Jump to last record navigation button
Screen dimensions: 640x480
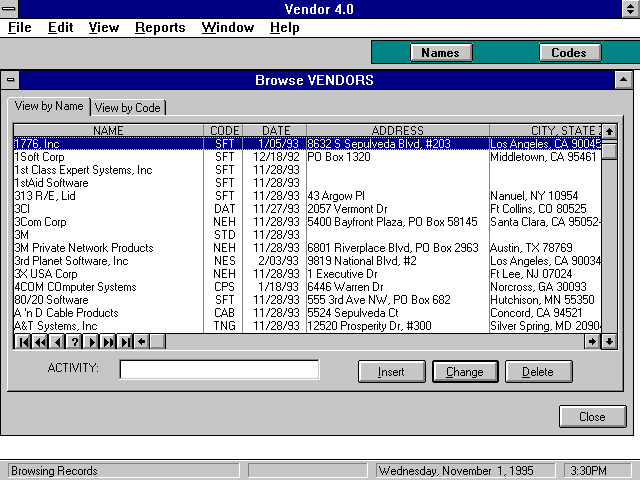tap(126, 342)
